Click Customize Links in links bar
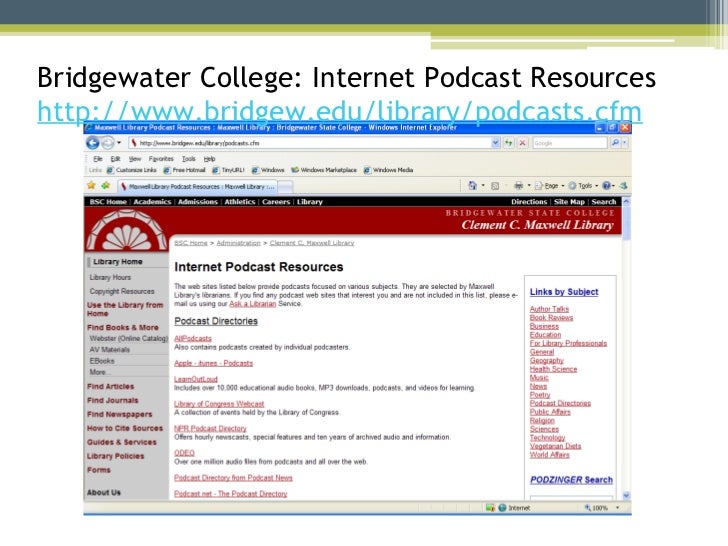Image resolution: width=728 pixels, height=546 pixels. coord(131,170)
